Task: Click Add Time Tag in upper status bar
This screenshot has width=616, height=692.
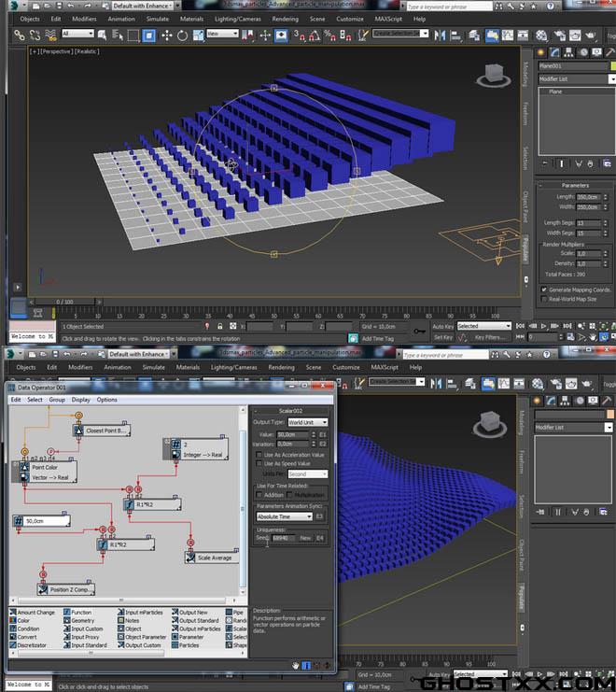Action: coord(377,338)
